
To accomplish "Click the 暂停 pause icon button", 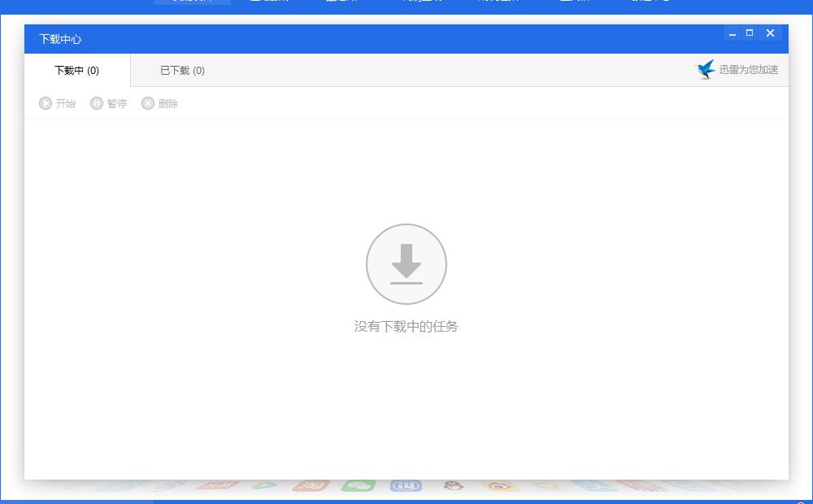I will pyautogui.click(x=97, y=103).
